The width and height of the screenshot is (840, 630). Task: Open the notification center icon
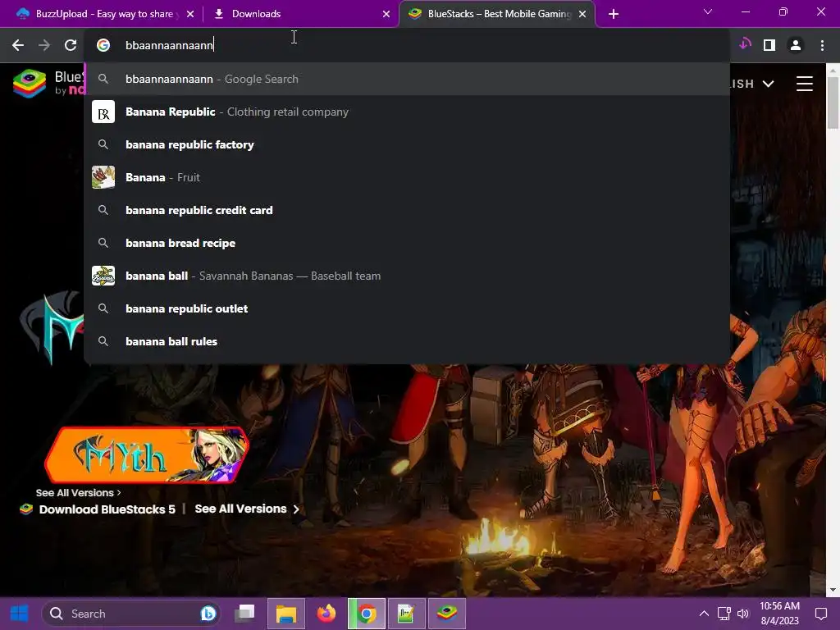click(x=820, y=614)
